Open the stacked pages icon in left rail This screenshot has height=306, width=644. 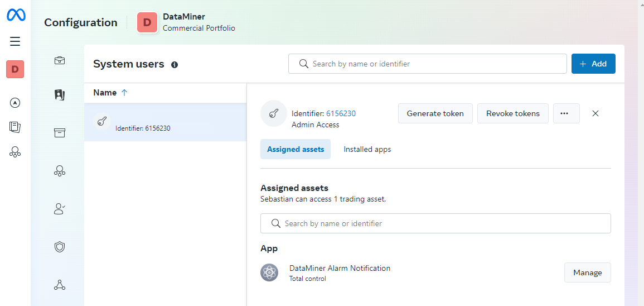pos(15,127)
